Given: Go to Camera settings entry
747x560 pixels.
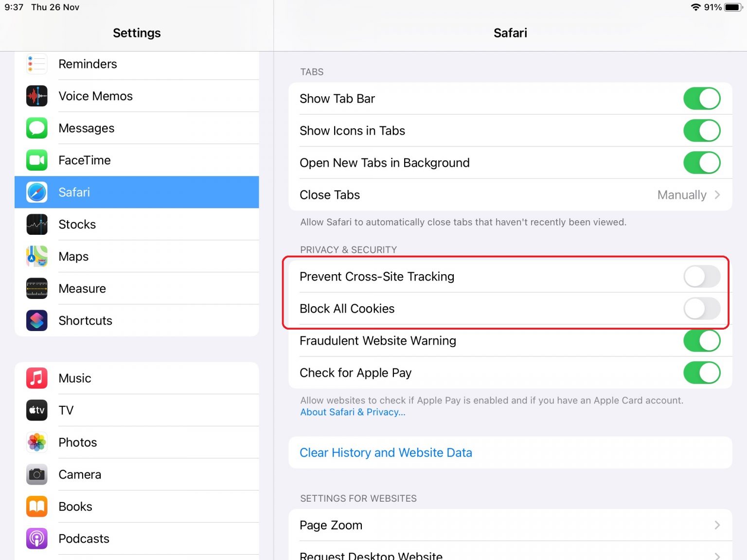Looking at the screenshot, I should click(80, 474).
